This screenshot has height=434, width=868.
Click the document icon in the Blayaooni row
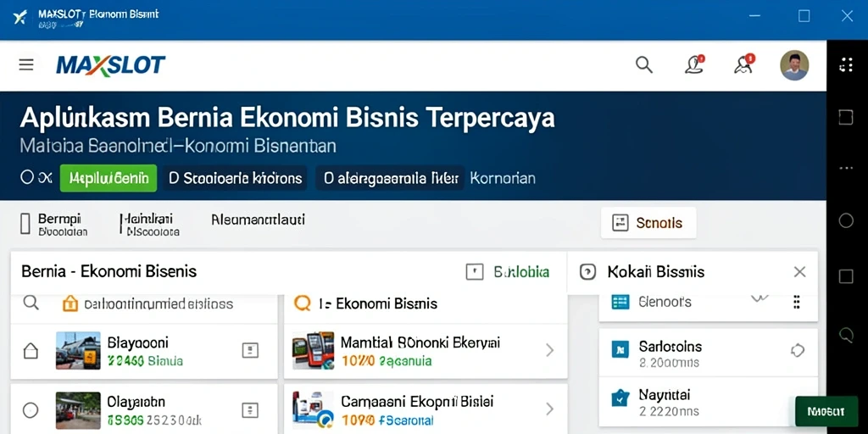250,350
